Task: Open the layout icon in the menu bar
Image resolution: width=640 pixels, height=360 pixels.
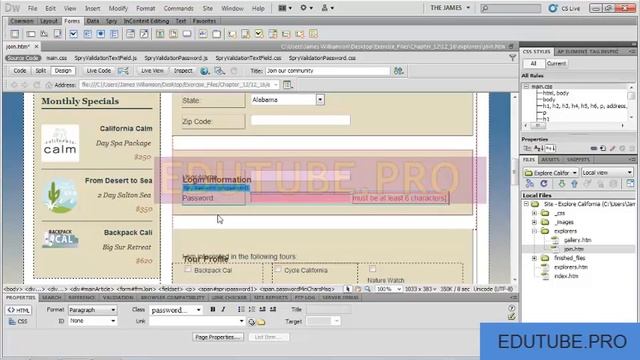Action: (285, 8)
